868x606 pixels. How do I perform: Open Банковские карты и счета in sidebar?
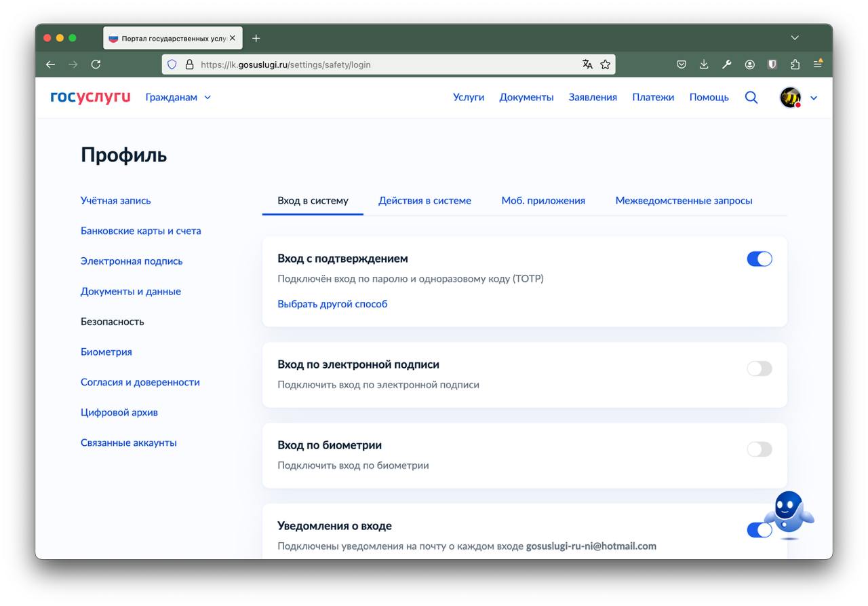[141, 231]
